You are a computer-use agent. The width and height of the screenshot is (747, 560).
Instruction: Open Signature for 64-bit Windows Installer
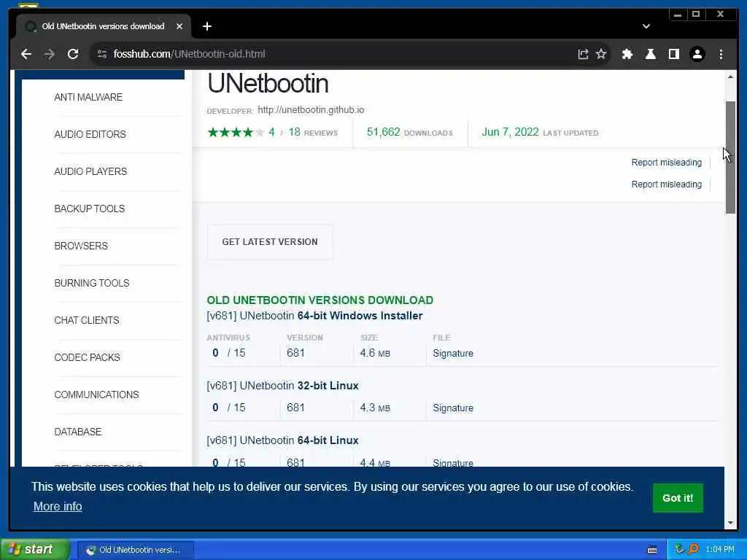click(x=453, y=354)
